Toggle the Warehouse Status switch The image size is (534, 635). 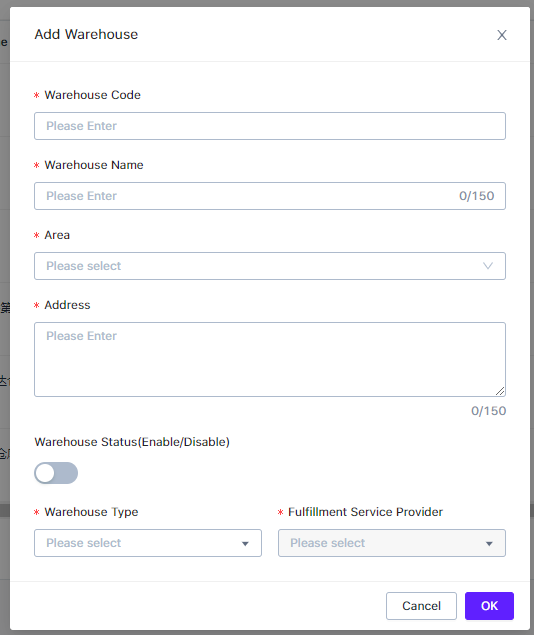point(56,473)
